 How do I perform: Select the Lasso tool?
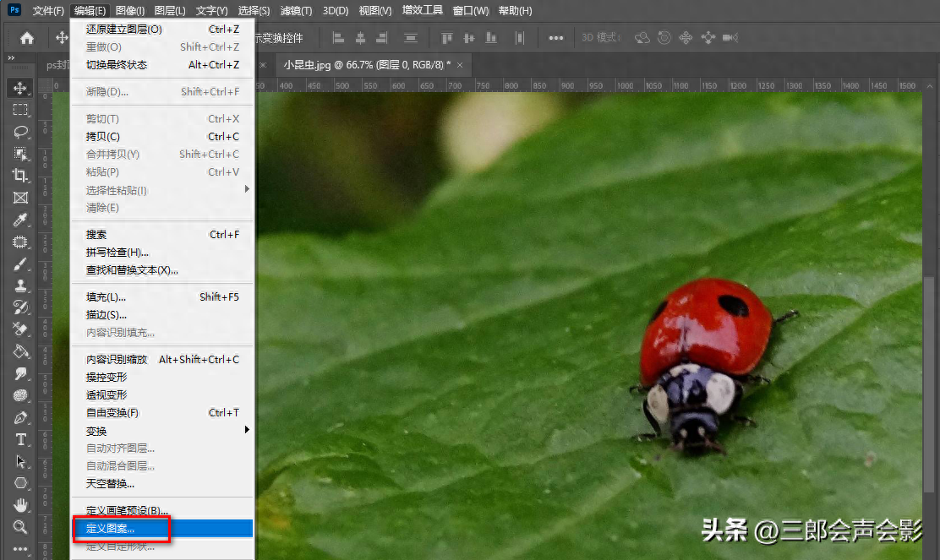(20, 132)
